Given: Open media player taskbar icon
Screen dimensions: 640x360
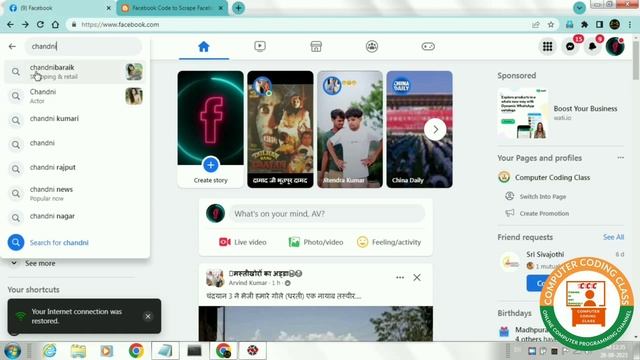Looking at the screenshot, I should click(x=107, y=351).
